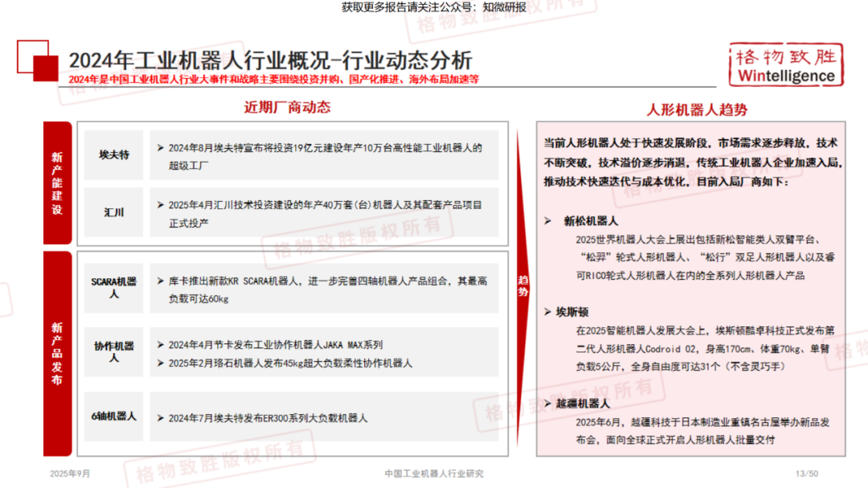This screenshot has width=868, height=488.
Task: Click the '新松机器人' bullet heading
Action: click(591, 221)
